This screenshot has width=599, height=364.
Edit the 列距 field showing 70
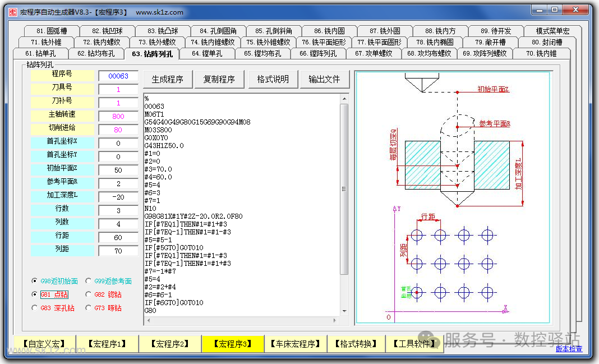(x=118, y=251)
